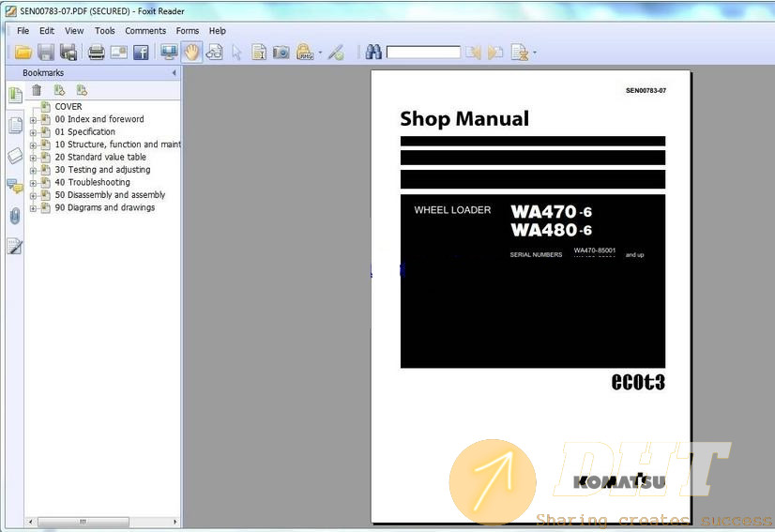Collapse the Bookmarks panel with arrow
Viewport: 775px width, 532px height.
174,72
